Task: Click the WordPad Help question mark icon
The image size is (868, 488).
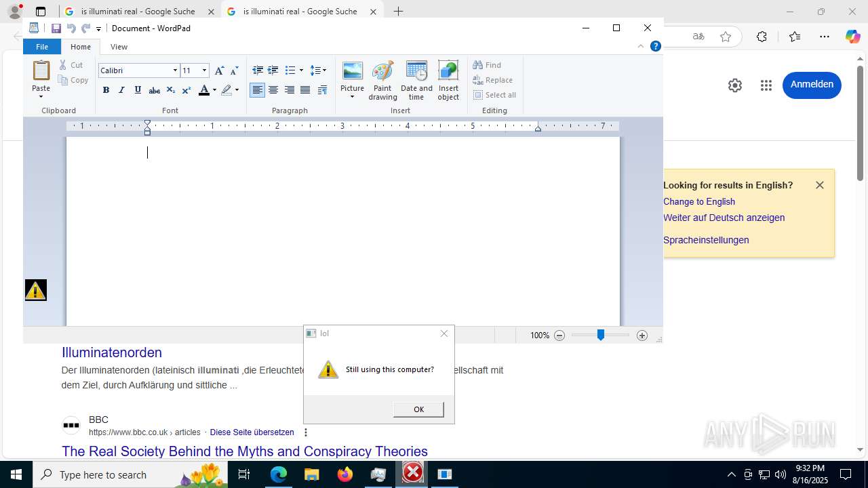Action: (x=655, y=47)
